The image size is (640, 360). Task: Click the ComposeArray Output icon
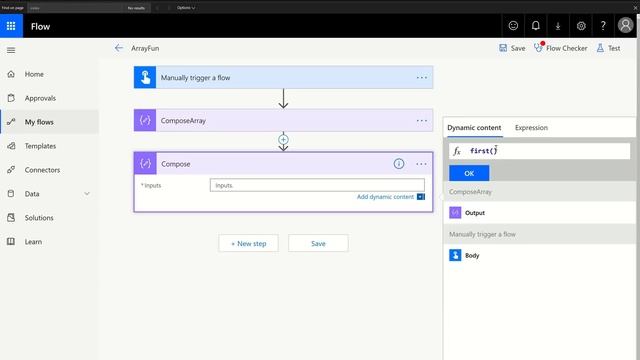(455, 213)
